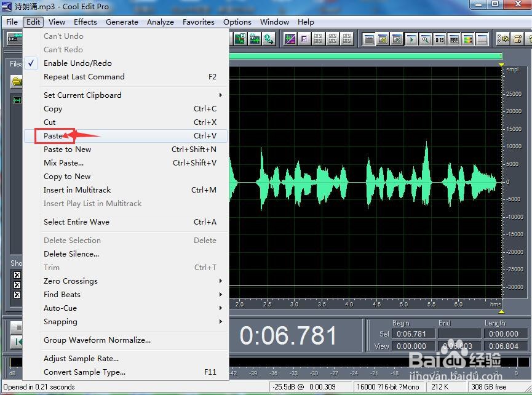Choose Insert in Multitrack

point(125,190)
